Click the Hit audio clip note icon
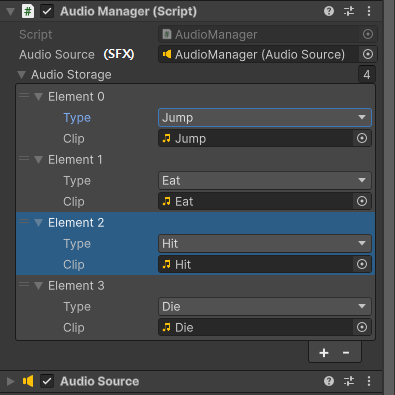 167,264
